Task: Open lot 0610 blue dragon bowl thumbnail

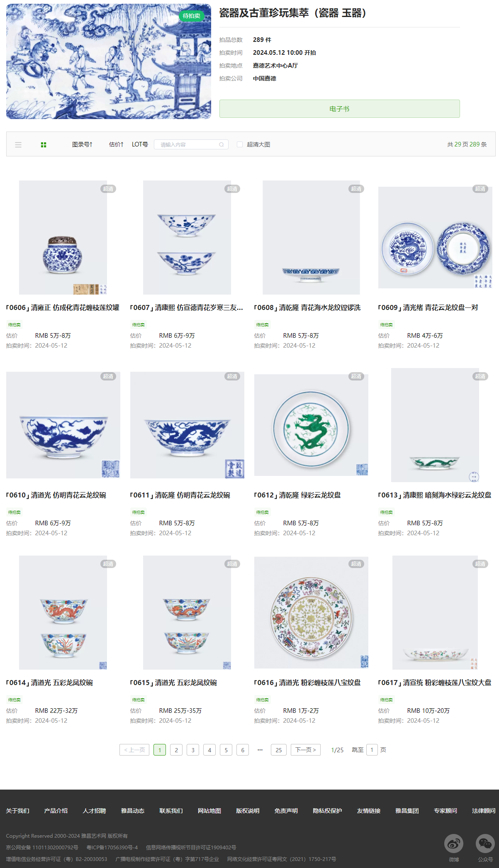Action: point(63,425)
